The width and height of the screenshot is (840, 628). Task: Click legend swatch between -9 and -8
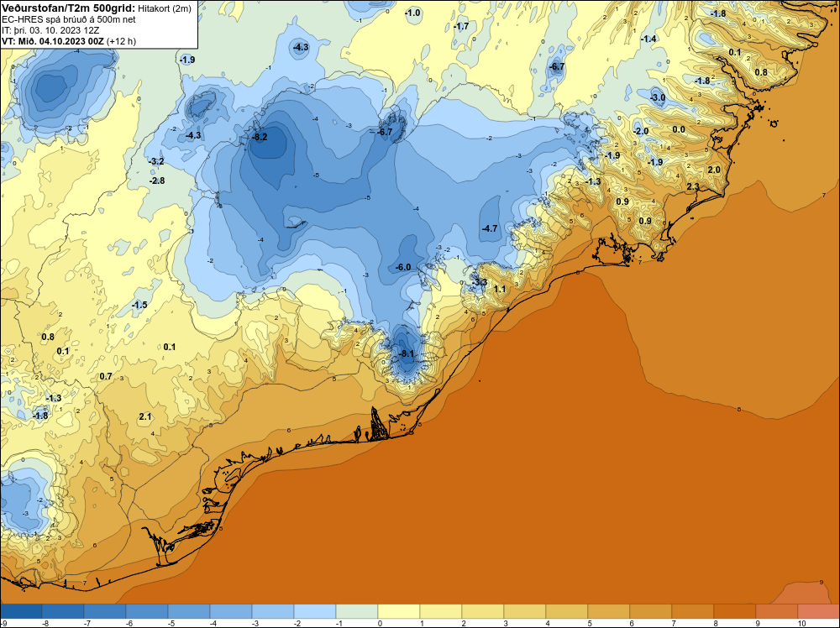(22, 611)
